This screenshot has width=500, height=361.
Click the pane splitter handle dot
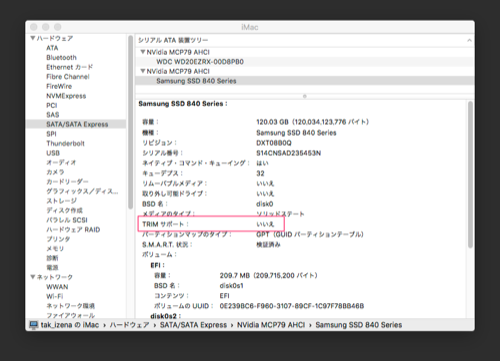click(x=305, y=96)
